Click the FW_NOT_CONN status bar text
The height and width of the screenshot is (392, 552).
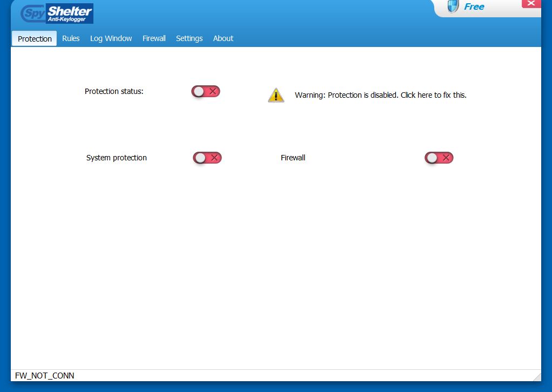coord(45,375)
